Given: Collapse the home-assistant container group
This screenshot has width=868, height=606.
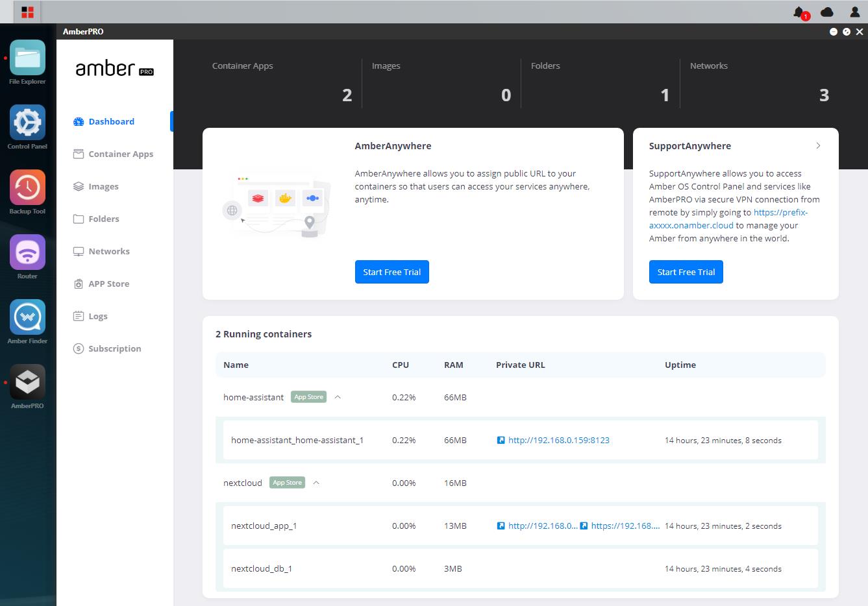Looking at the screenshot, I should (x=338, y=397).
